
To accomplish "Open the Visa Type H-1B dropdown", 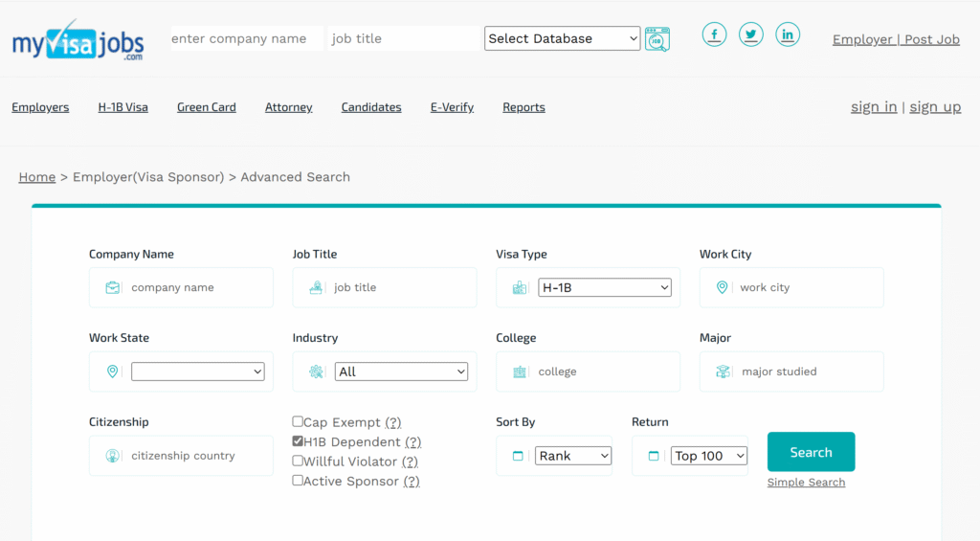I will [x=605, y=287].
